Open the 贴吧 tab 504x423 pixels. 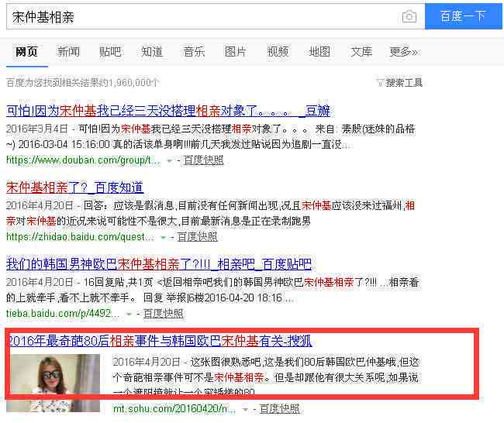point(110,51)
